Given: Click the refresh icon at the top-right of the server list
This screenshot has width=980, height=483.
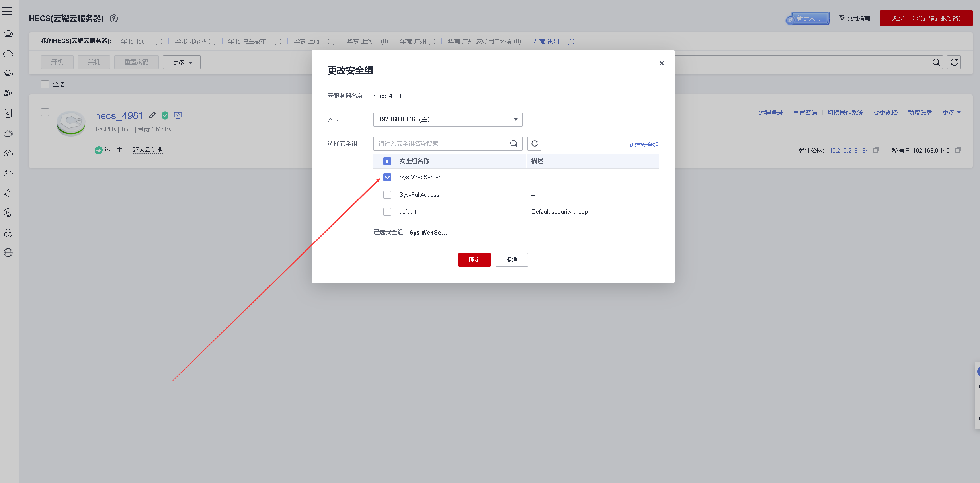Looking at the screenshot, I should point(954,62).
